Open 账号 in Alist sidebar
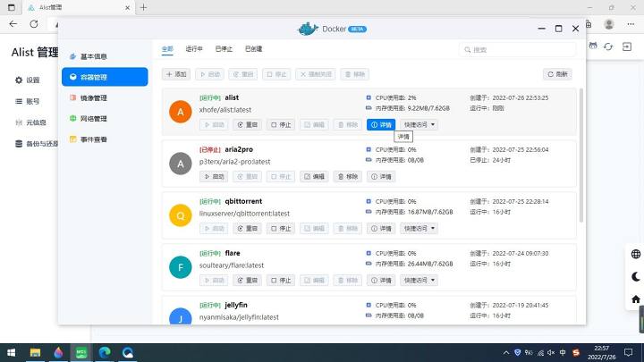 pyautogui.click(x=28, y=101)
